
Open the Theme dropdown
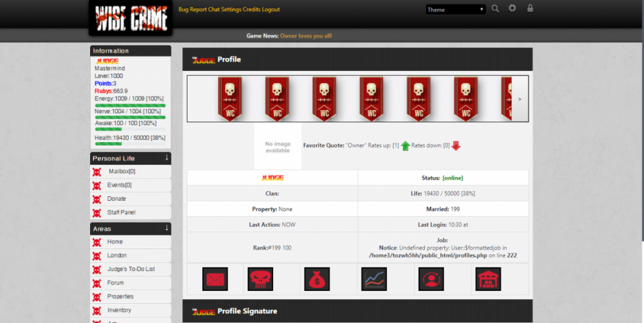pyautogui.click(x=455, y=10)
